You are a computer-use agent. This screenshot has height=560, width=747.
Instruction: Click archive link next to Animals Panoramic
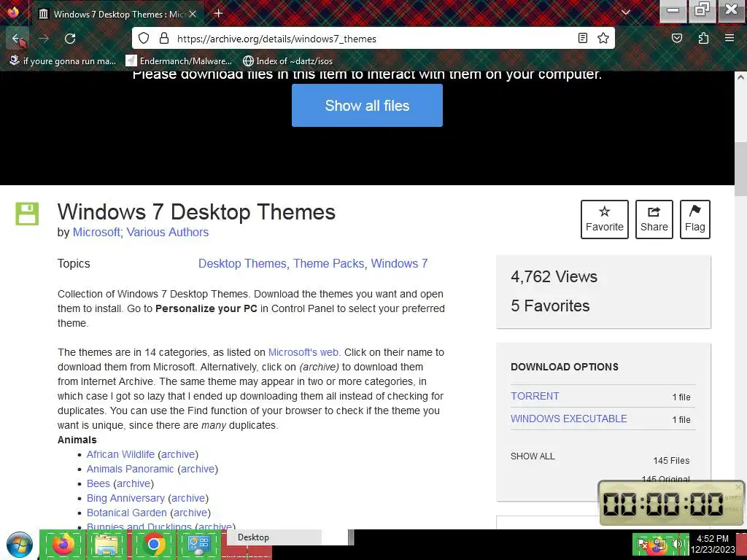[198, 469]
